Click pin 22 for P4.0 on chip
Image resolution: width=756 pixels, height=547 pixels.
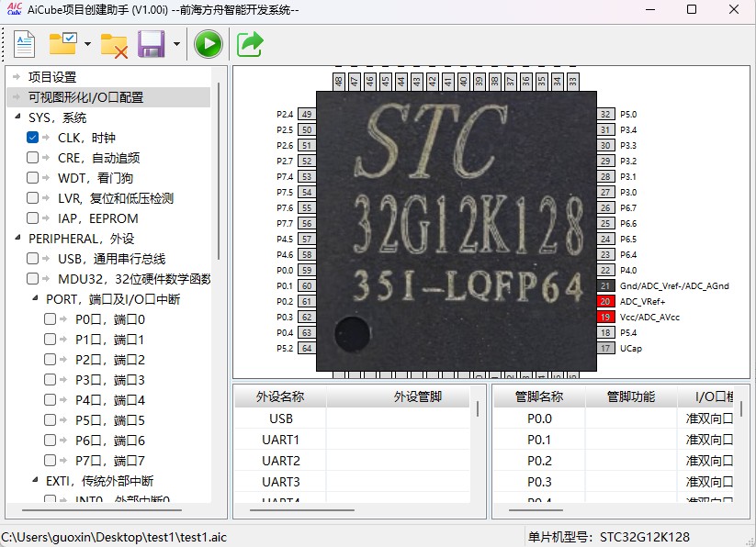(605, 270)
